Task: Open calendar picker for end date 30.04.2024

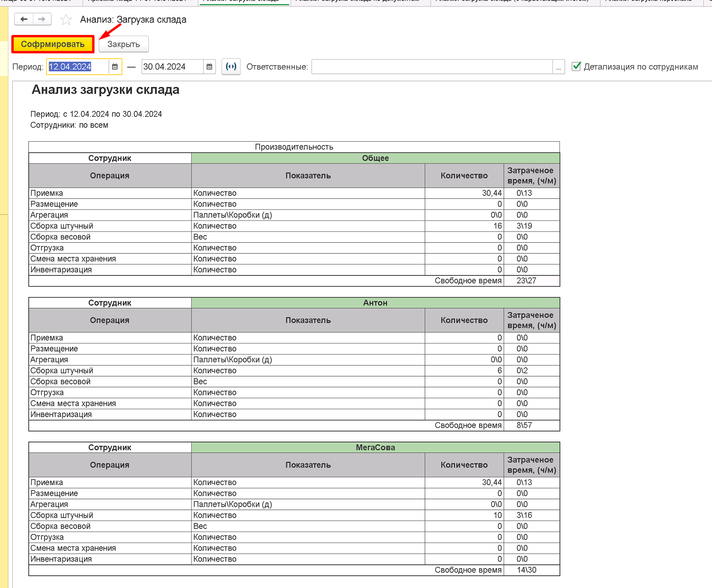Action: tap(209, 67)
